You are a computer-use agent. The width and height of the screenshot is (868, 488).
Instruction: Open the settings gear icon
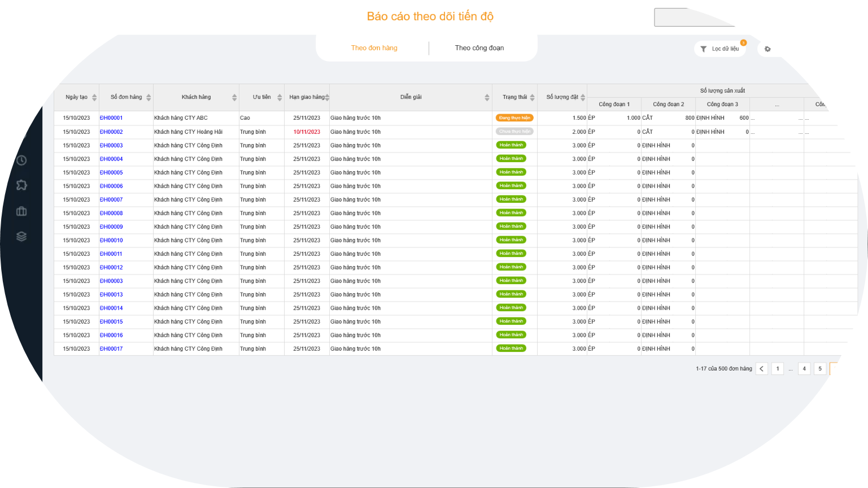[x=767, y=49]
